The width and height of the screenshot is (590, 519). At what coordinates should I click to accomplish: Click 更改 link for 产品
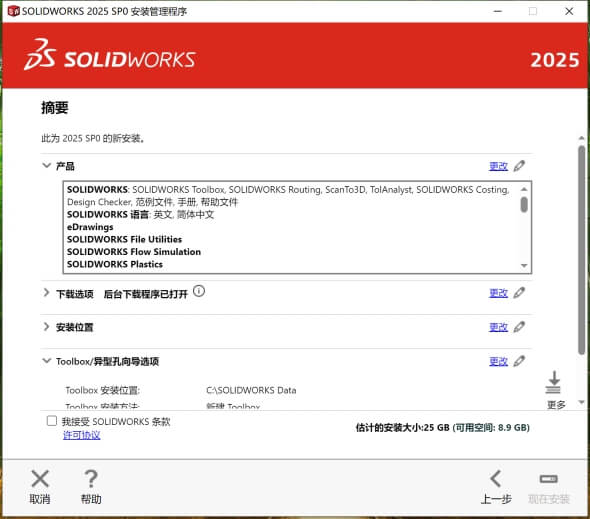pyautogui.click(x=498, y=166)
